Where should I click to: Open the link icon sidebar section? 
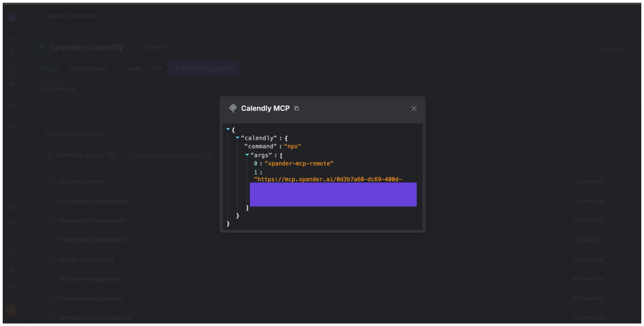[x=11, y=72]
